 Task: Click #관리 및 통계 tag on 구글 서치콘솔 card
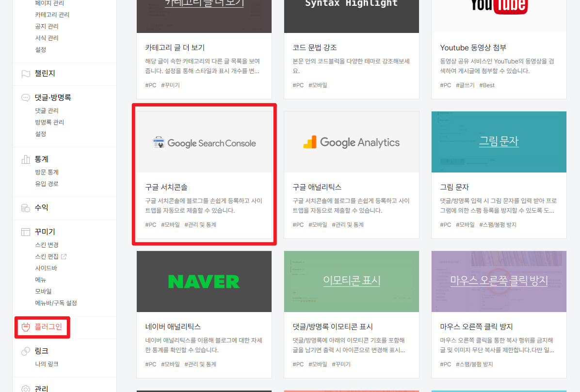[200, 225]
